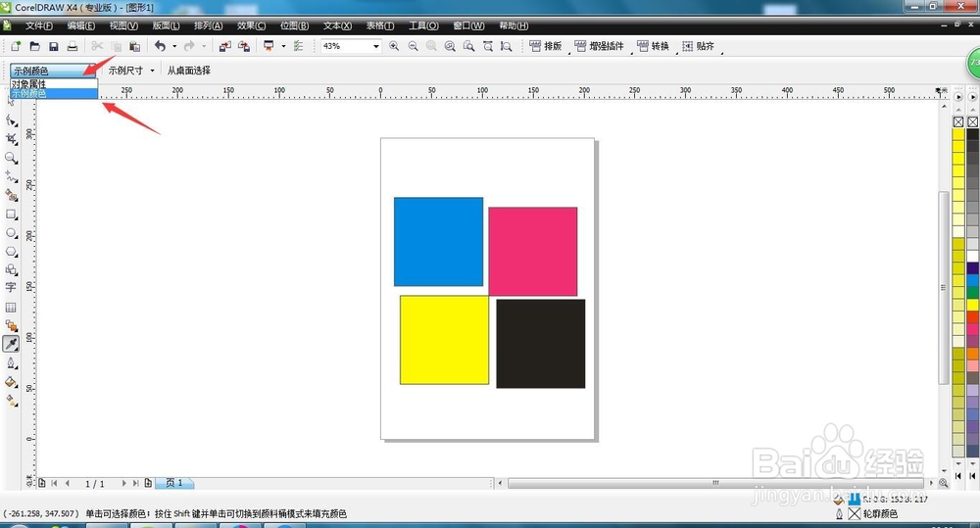Viewport: 980px width, 528px height.
Task: Click the yellow square on canvas
Action: (444, 340)
